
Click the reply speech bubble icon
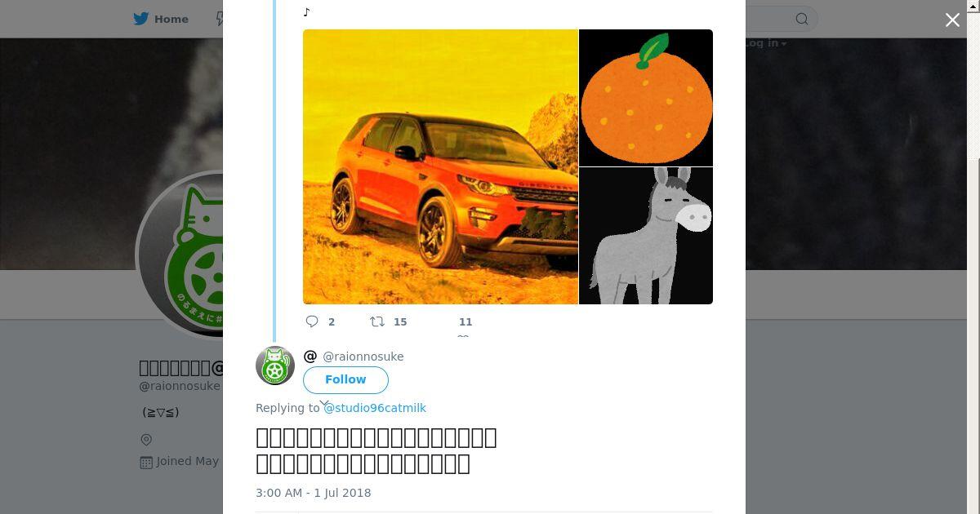[312, 321]
